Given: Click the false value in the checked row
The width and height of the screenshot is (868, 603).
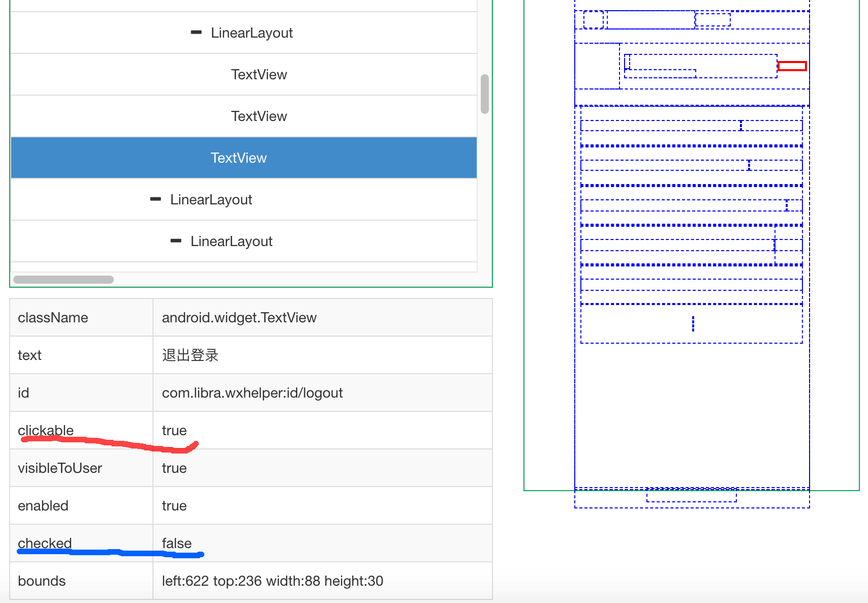Looking at the screenshot, I should click(x=176, y=543).
